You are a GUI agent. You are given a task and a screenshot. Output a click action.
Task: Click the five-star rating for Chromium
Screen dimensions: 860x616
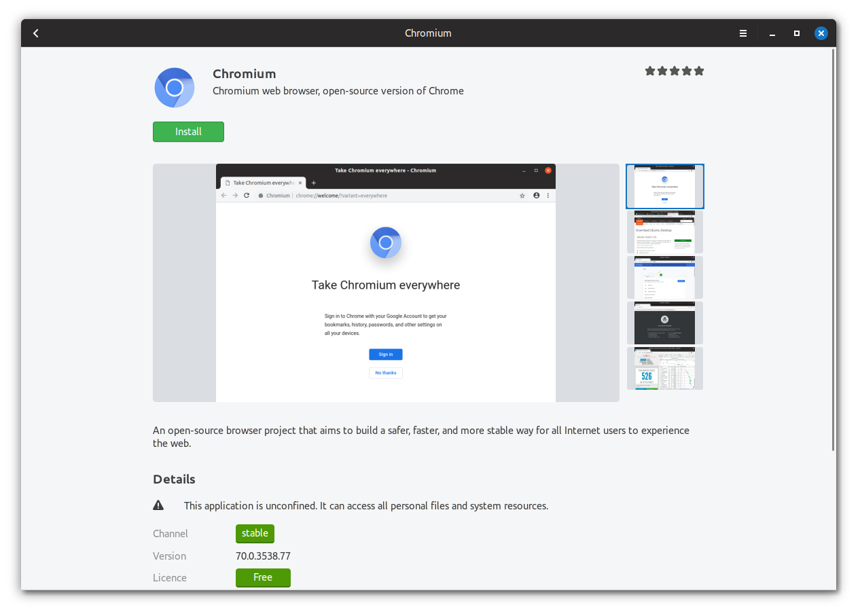tap(675, 71)
